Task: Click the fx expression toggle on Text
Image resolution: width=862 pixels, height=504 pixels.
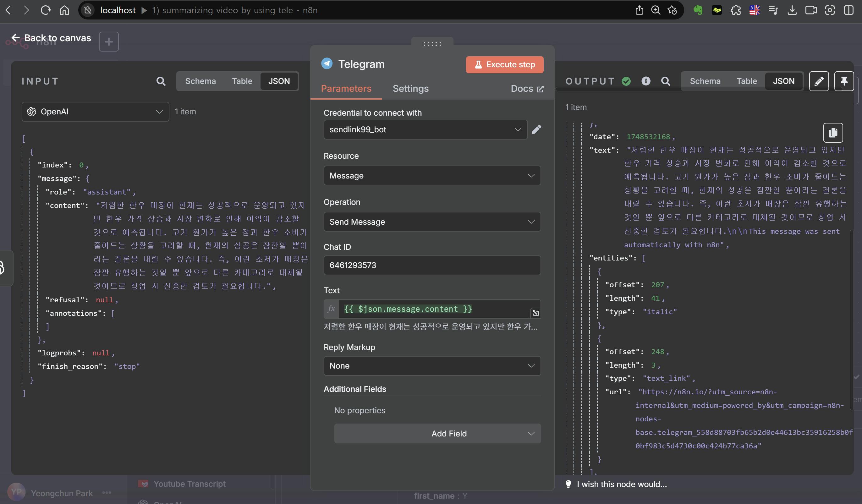Action: click(x=331, y=309)
